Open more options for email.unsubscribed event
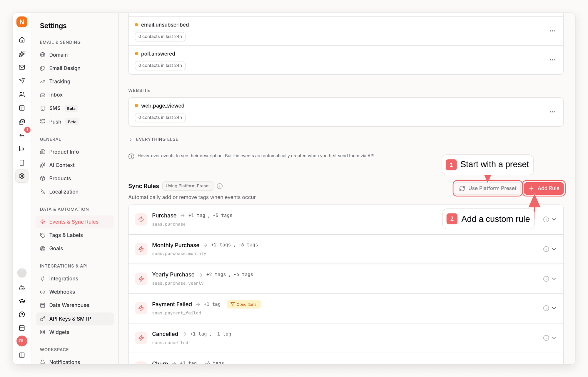This screenshot has width=588, height=377. [552, 31]
